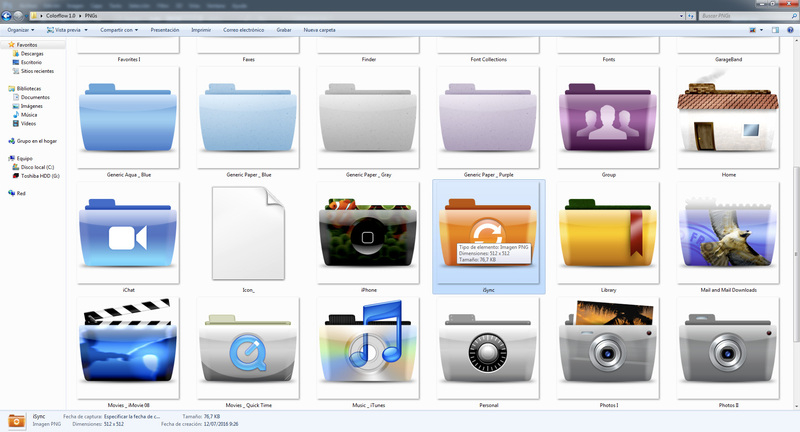Click the vertical scrollbar thumb
The image size is (800, 432).
click(796, 255)
